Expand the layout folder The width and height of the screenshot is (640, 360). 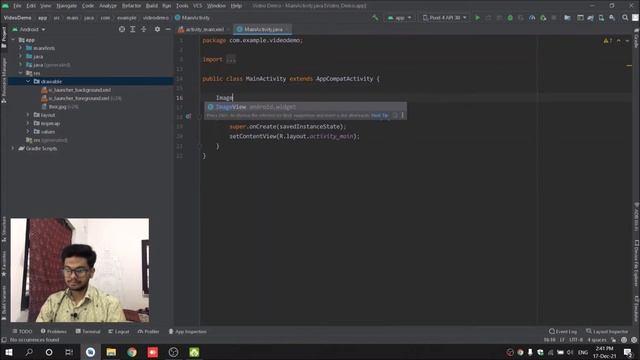[28, 115]
